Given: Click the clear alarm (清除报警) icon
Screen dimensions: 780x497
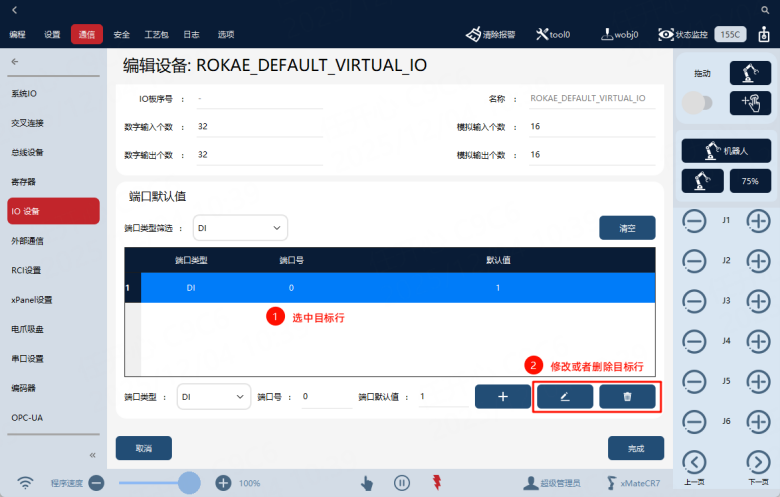Looking at the screenshot, I should click(x=473, y=34).
